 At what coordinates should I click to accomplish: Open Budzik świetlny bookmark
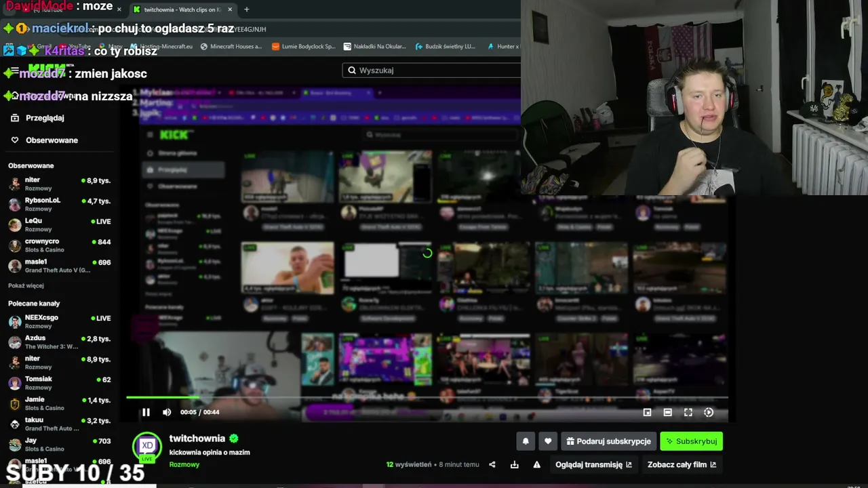click(445, 47)
